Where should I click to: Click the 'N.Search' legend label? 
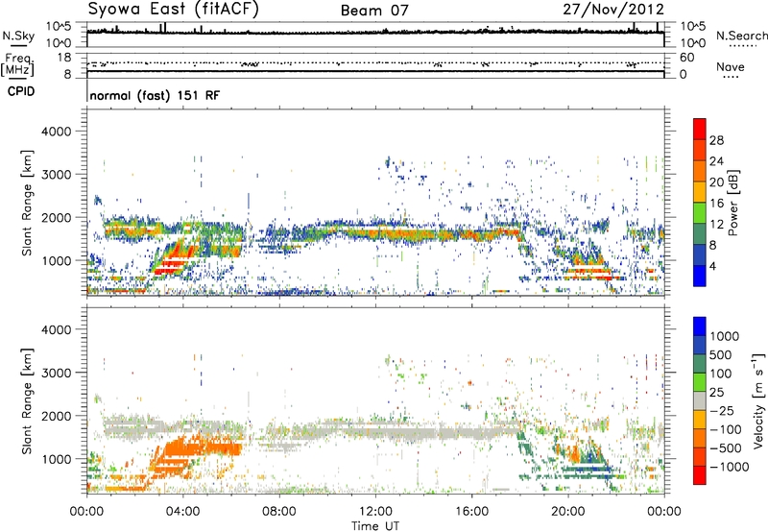pos(741,36)
